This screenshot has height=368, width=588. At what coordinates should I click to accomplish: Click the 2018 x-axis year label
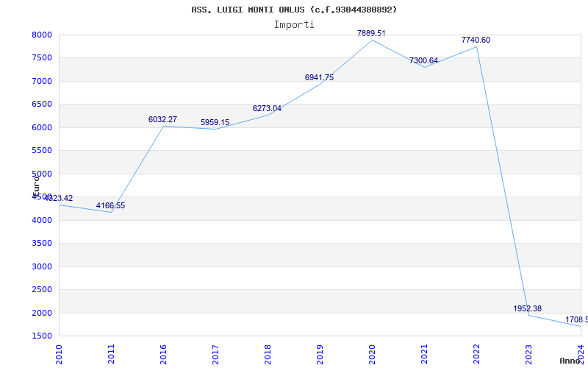click(x=268, y=354)
